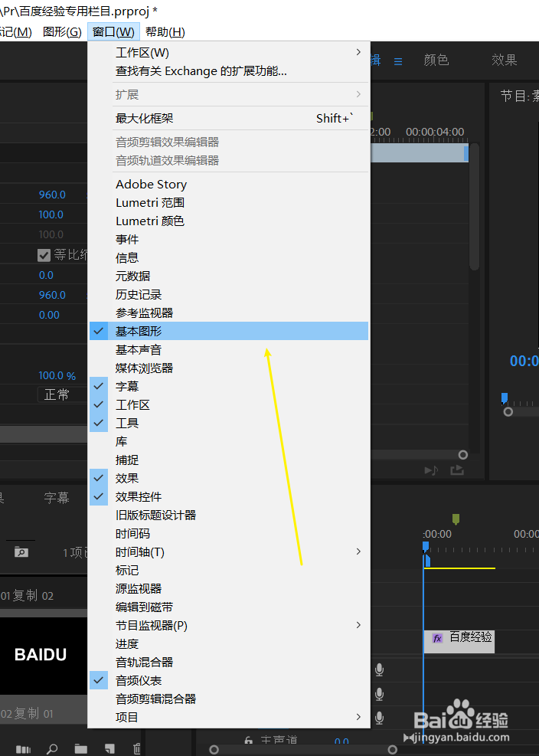The image size is (539, 756).
Task: Click the program monitor zoom circle handle
Action: point(508,412)
